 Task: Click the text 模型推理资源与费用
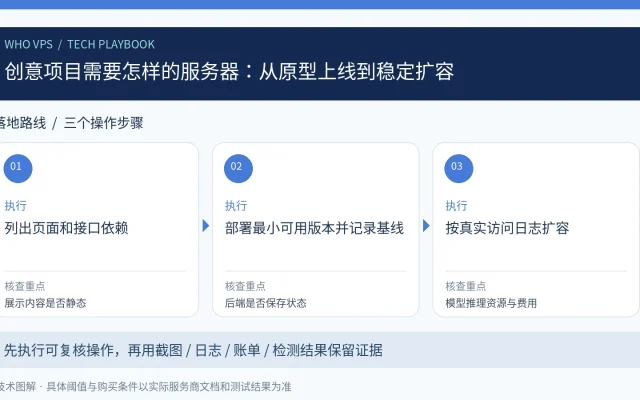point(491,303)
